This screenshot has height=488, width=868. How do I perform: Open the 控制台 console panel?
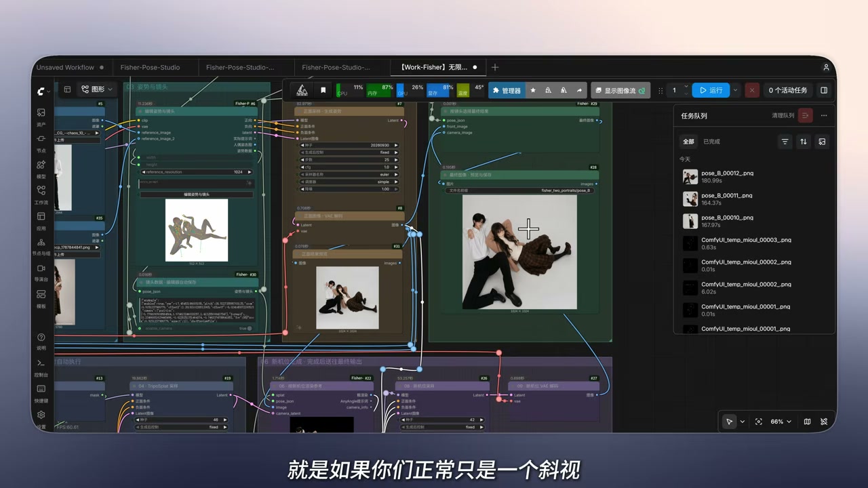pyautogui.click(x=41, y=367)
